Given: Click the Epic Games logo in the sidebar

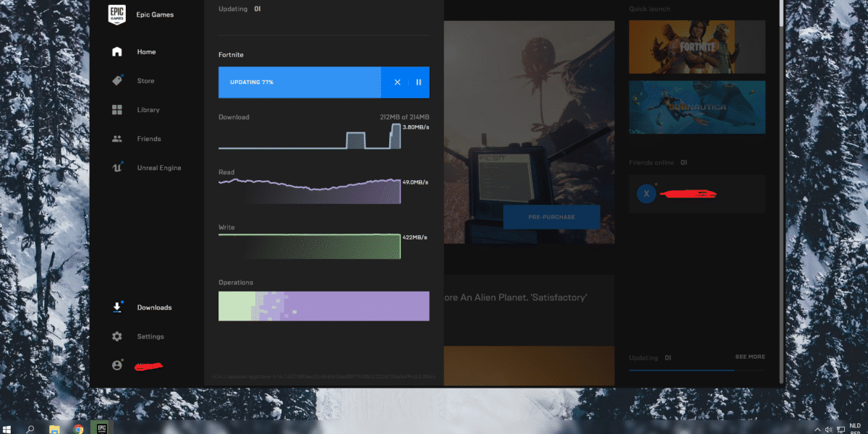Looking at the screenshot, I should pos(117,15).
